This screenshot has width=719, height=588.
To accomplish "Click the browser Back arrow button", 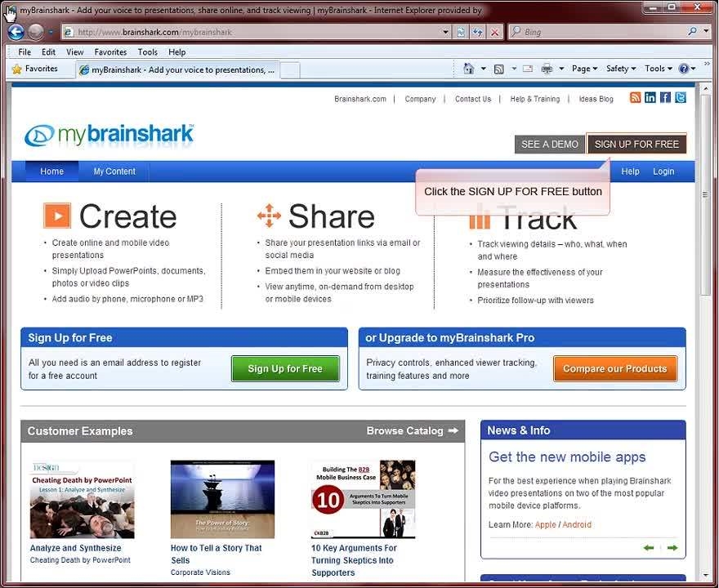I will point(16,32).
